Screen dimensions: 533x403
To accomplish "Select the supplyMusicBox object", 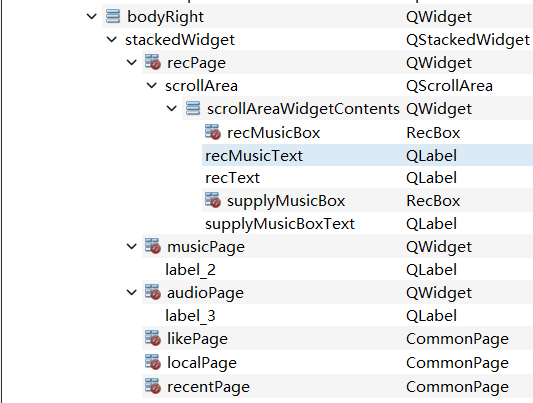I will (x=286, y=201).
